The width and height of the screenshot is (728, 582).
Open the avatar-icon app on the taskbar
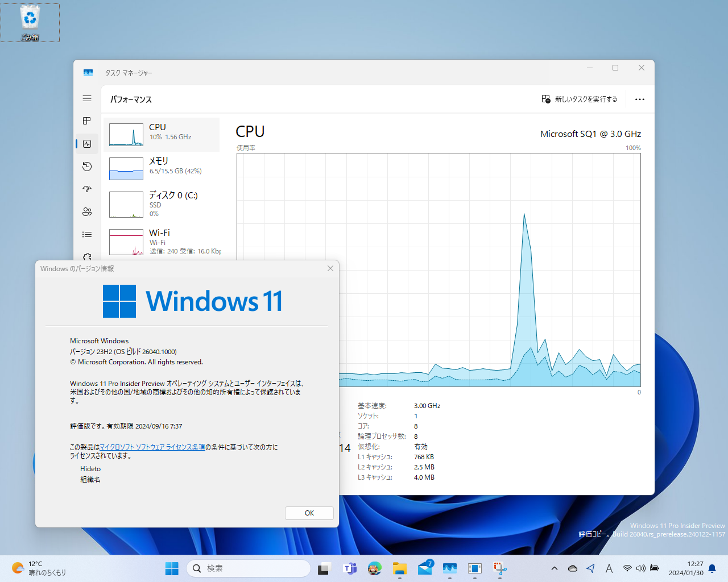[x=375, y=568]
